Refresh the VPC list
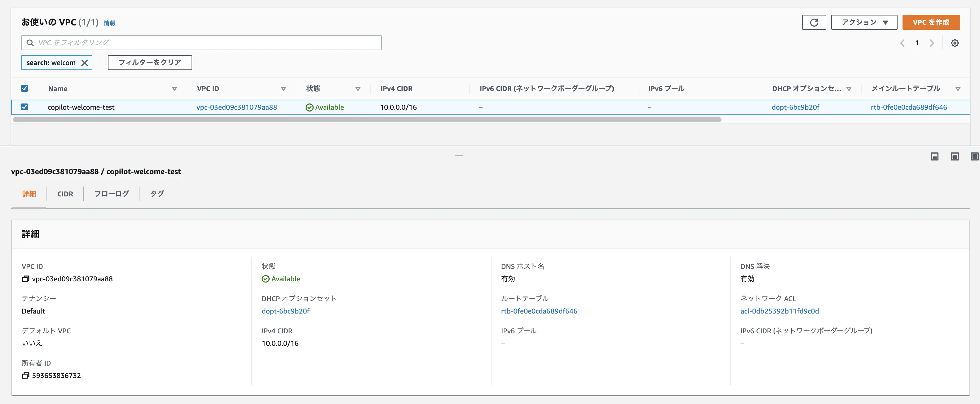Image resolution: width=980 pixels, height=404 pixels. 814,22
